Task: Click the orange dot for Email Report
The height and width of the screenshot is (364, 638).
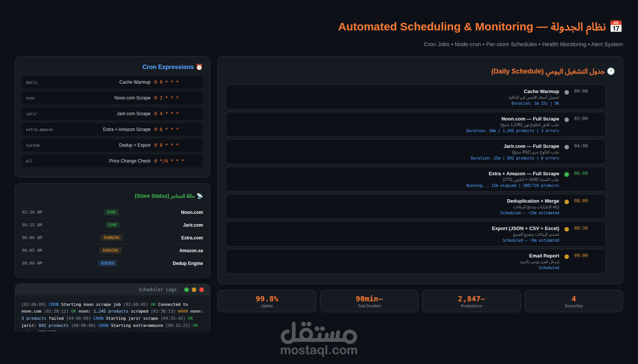Action: pos(567,257)
